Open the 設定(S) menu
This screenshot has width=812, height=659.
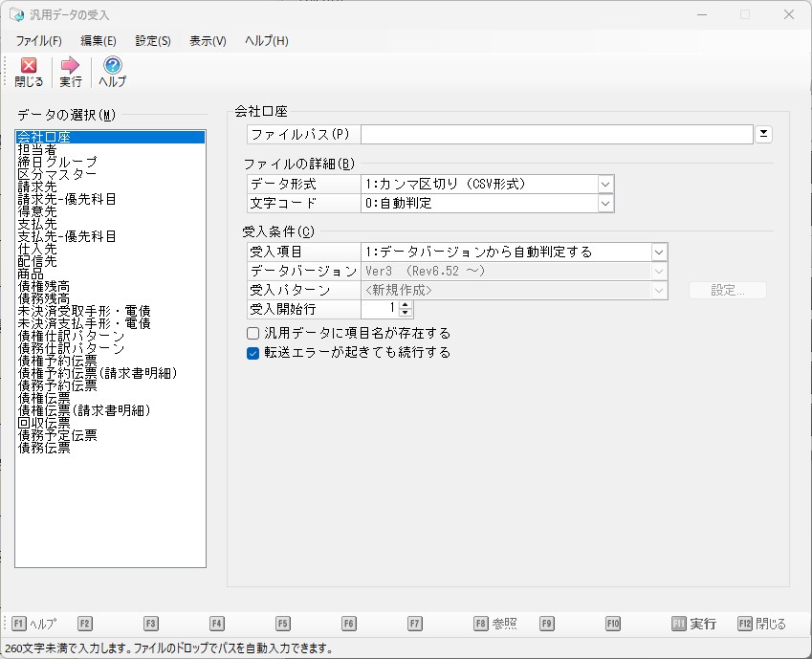153,41
